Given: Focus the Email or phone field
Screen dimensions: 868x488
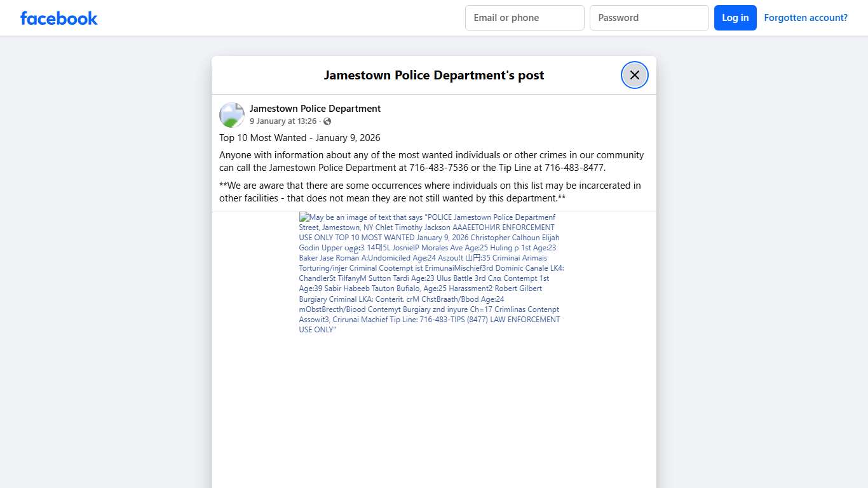Looking at the screenshot, I should (x=524, y=18).
